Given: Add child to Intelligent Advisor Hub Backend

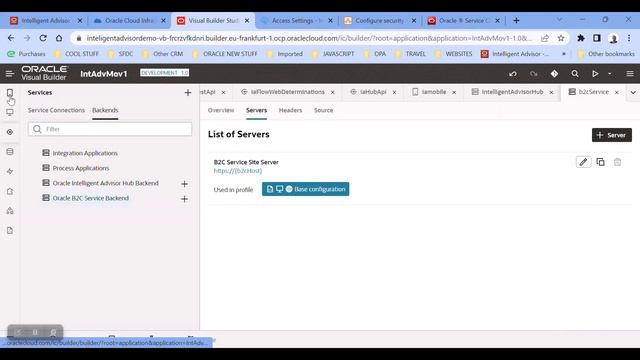Looking at the screenshot, I should tap(184, 184).
